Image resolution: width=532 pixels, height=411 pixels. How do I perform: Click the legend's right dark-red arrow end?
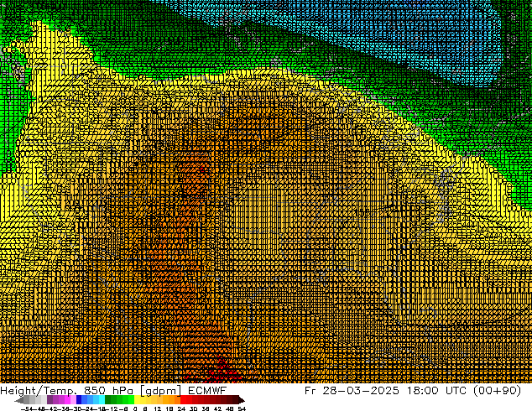[242, 400]
